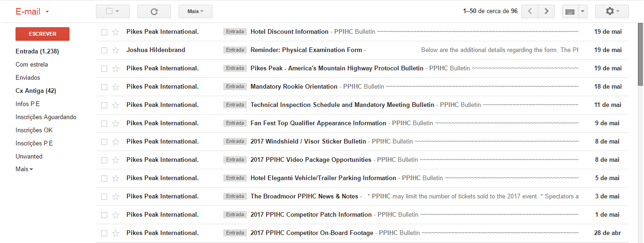Open the Enviados folder
The image size is (644, 243).
(x=28, y=78)
